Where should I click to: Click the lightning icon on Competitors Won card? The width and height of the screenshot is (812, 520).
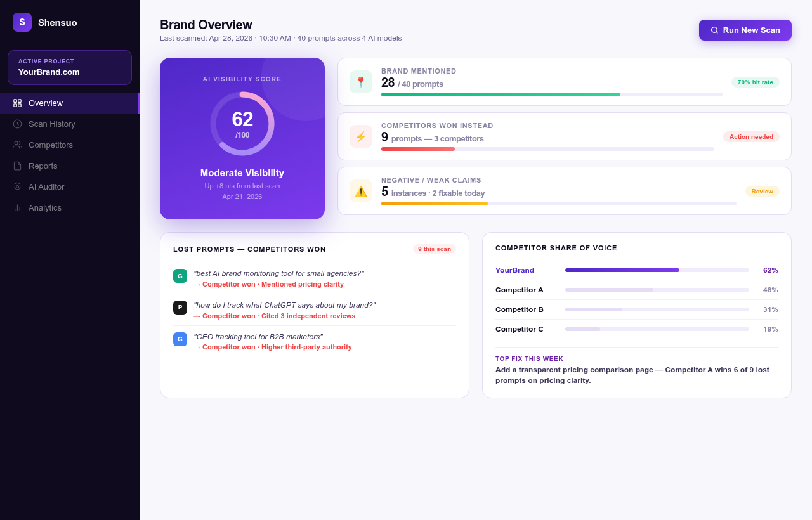coord(360,136)
